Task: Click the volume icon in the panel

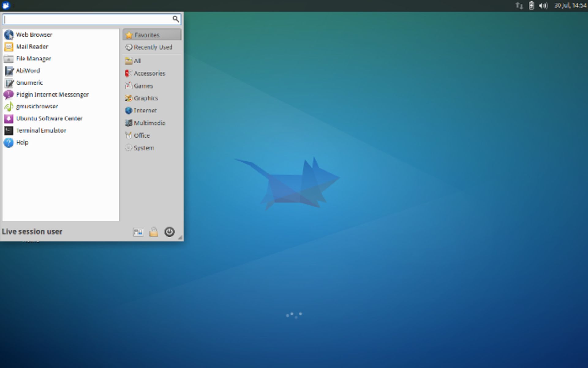Action: [x=544, y=5]
